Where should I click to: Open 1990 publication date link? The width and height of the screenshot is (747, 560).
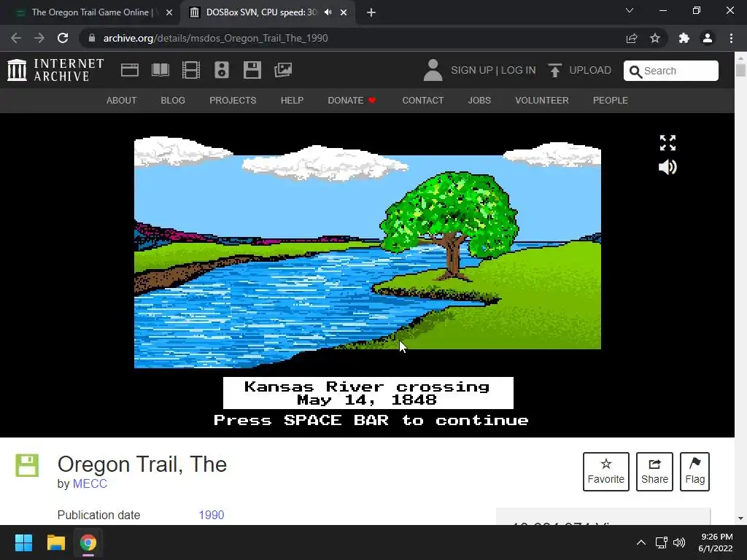pos(212,516)
